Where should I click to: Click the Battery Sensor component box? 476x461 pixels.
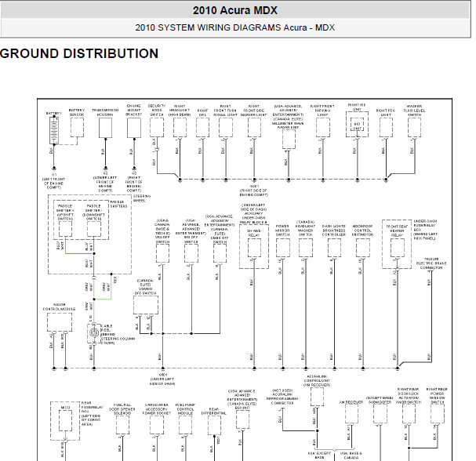(x=77, y=128)
